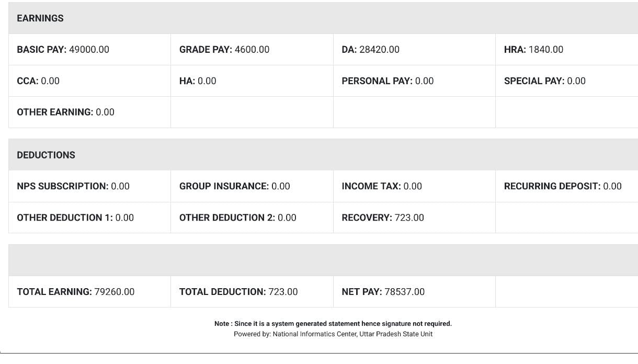Click the HA 0.00 cell
The image size is (638, 364).
[198, 81]
